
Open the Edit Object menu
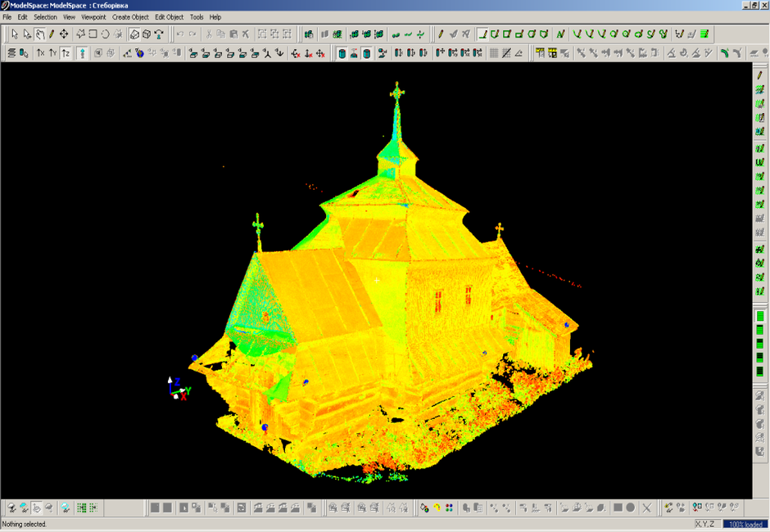click(x=169, y=16)
